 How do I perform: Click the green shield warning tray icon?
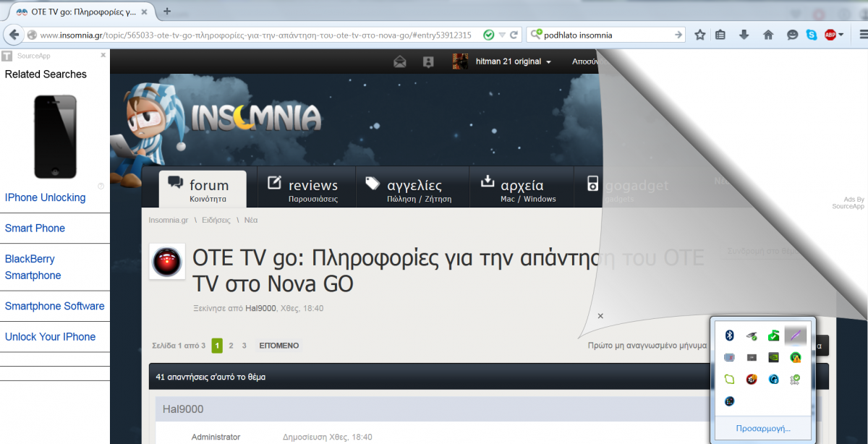795,357
